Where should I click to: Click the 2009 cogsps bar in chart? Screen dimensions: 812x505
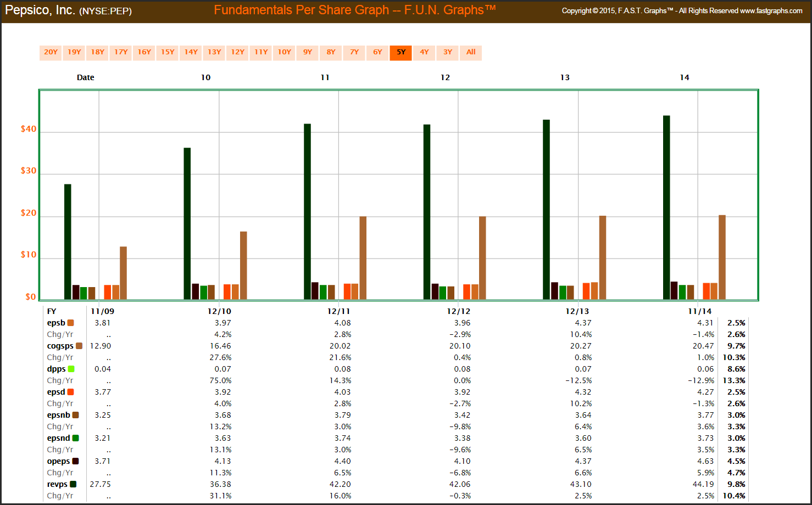[x=123, y=273]
